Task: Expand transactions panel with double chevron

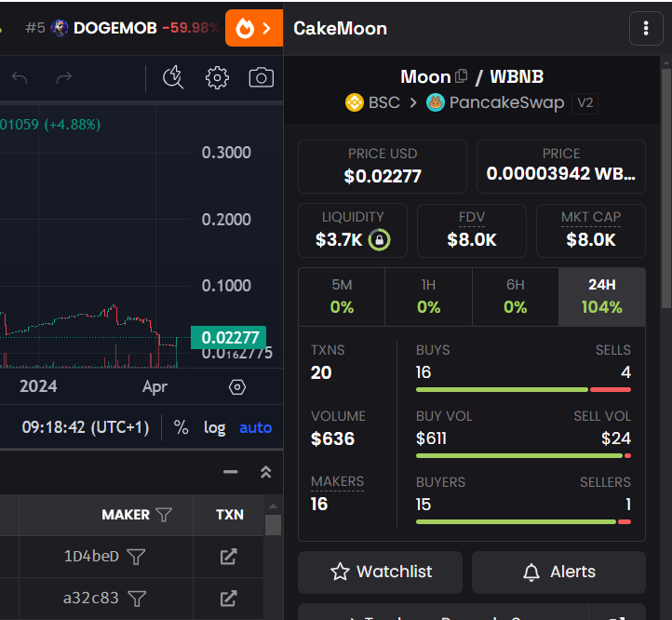Action: (265, 472)
